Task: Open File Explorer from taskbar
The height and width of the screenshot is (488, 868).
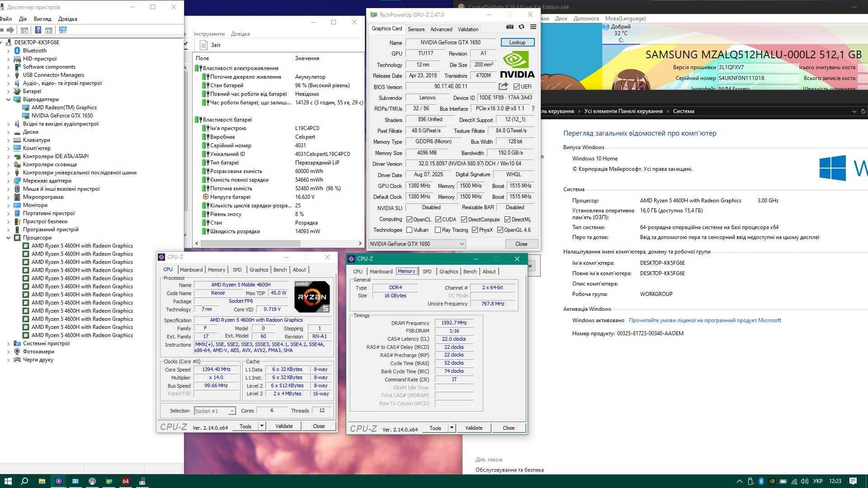Action: (42, 481)
